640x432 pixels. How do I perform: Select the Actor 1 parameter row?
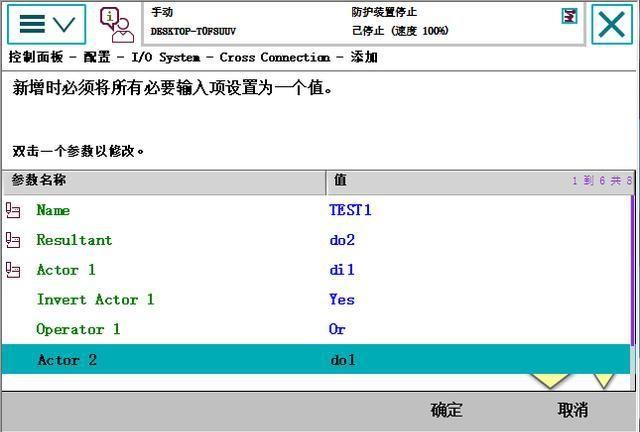(316, 270)
